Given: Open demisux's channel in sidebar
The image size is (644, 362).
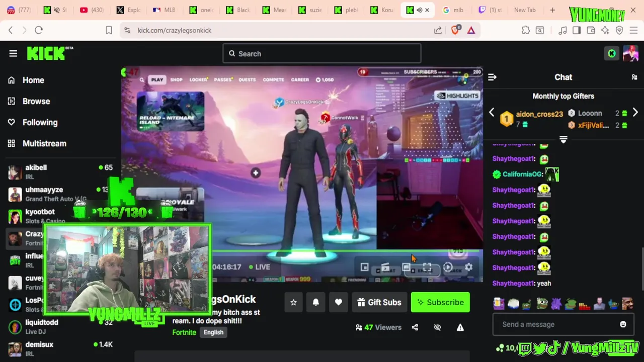Looking at the screenshot, I should click(x=60, y=349).
